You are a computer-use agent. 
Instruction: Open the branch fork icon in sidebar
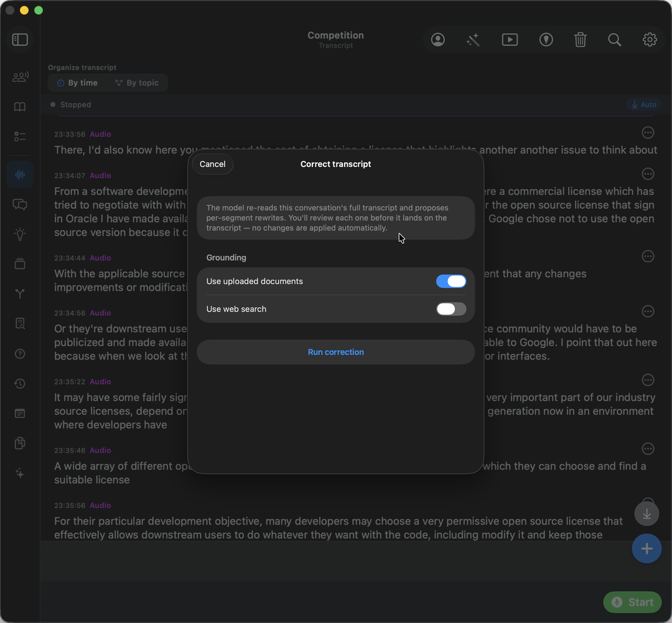click(20, 293)
